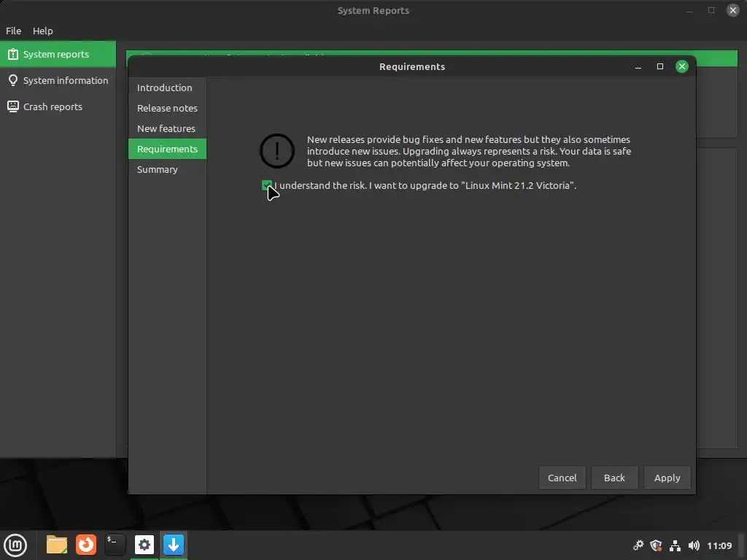Click the upgrade risk warning text
747x560 pixels.
pos(469,151)
